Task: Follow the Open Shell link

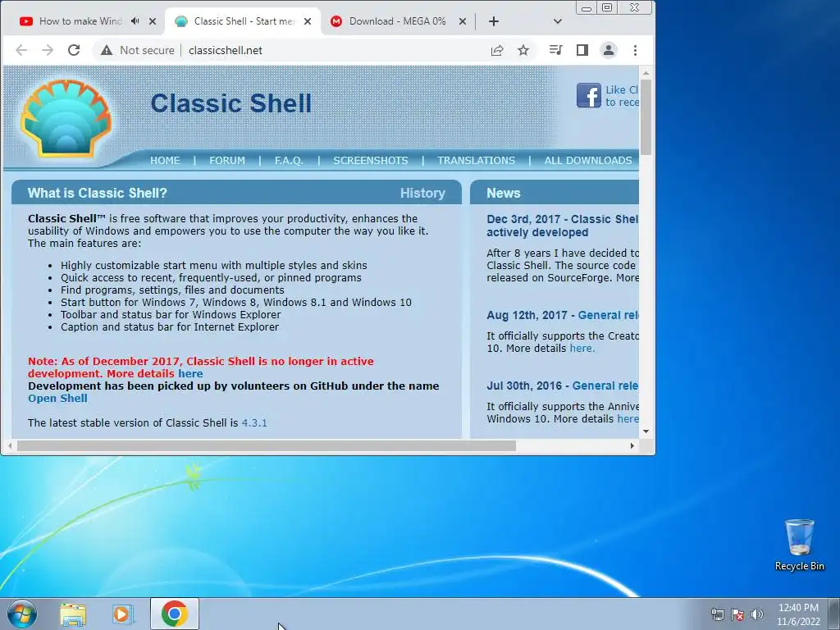Action: 57,398
